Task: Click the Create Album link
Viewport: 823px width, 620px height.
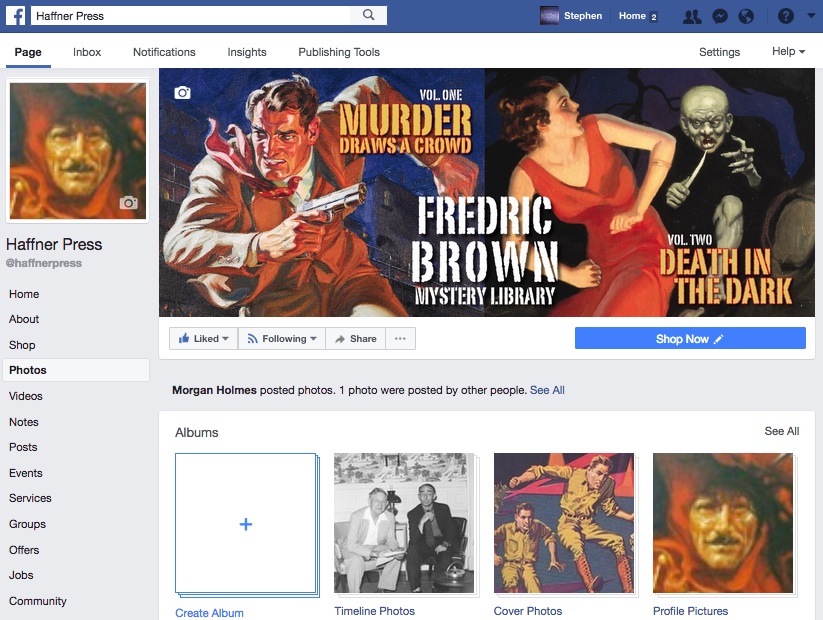Action: click(x=209, y=613)
